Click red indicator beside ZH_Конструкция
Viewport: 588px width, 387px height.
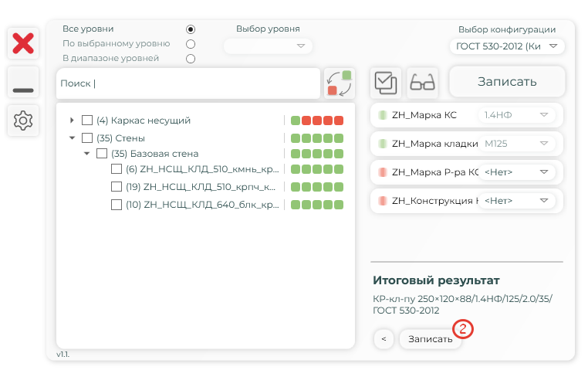coord(383,200)
